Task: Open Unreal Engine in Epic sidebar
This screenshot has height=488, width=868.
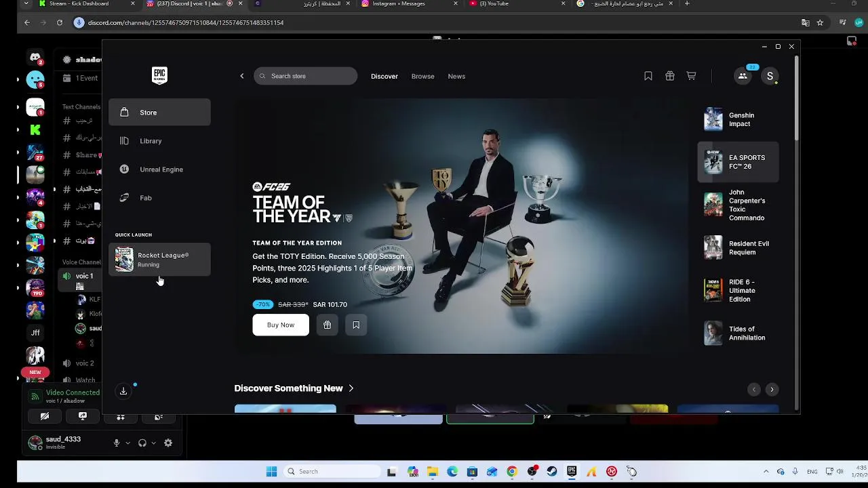Action: 159,169
